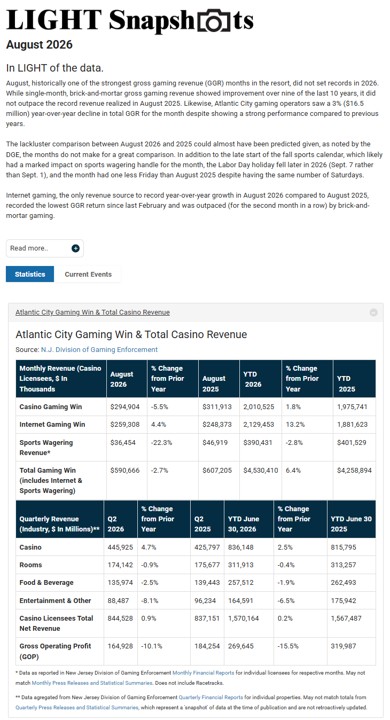Click the $259,308 internet gaming value
This screenshot has width=390, height=720.
pyautogui.click(x=124, y=424)
